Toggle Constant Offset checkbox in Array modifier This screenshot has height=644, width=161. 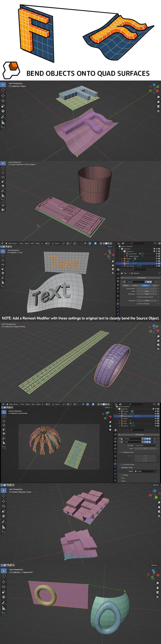123,464
